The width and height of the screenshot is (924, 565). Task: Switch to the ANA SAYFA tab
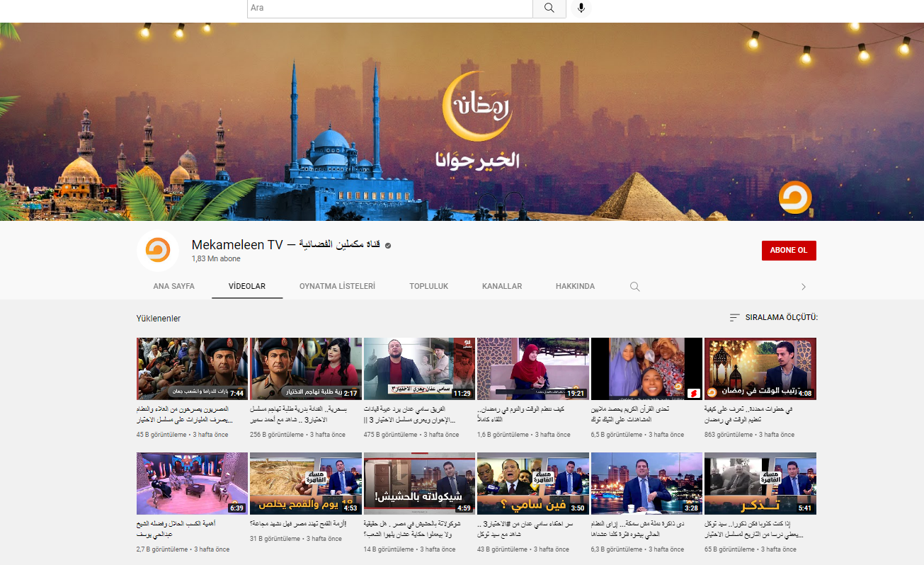coord(173,287)
